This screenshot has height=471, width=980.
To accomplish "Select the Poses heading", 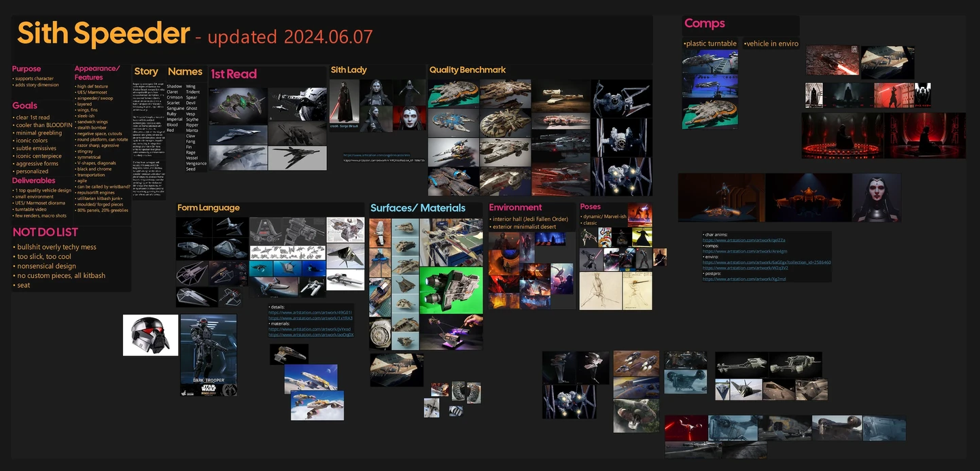I will 591,207.
